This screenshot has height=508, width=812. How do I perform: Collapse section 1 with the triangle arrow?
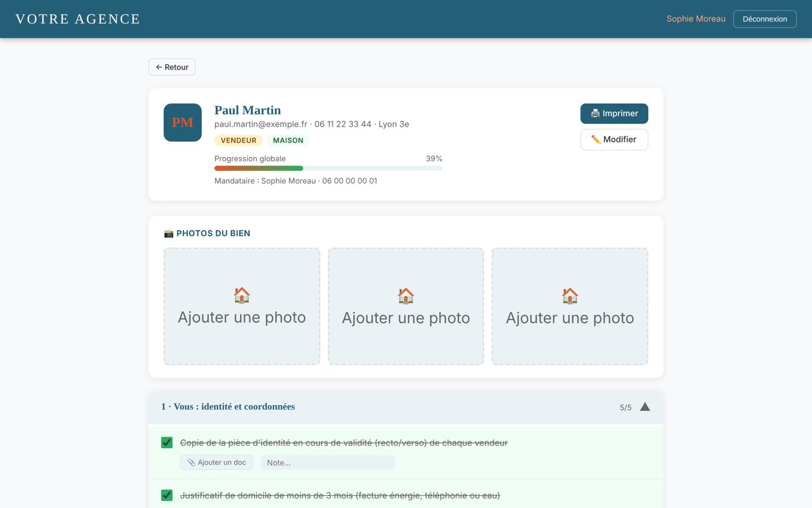tap(645, 407)
